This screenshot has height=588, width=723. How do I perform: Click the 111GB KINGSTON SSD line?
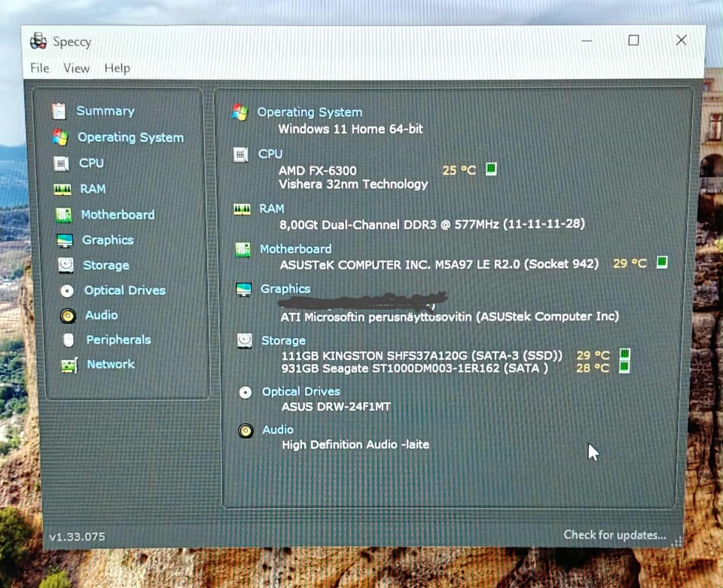click(x=422, y=356)
